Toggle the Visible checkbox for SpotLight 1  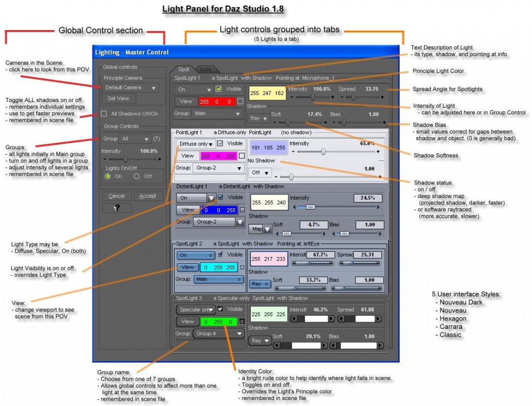coord(219,89)
